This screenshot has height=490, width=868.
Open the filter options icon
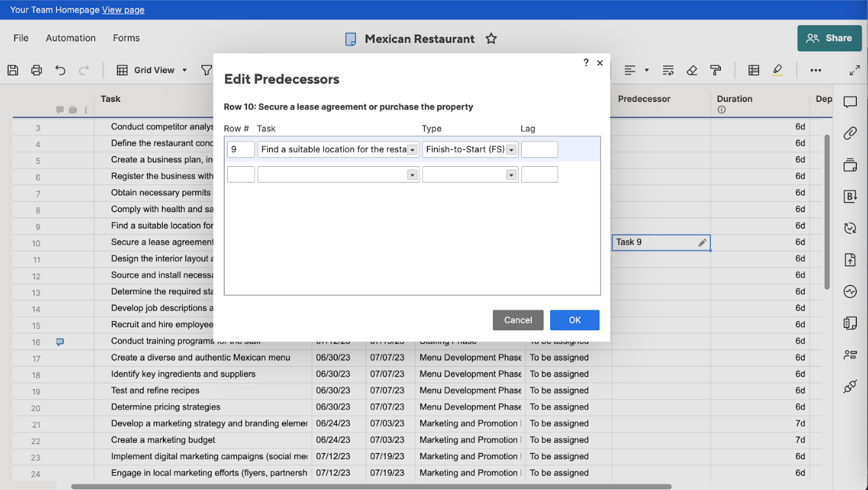point(207,70)
